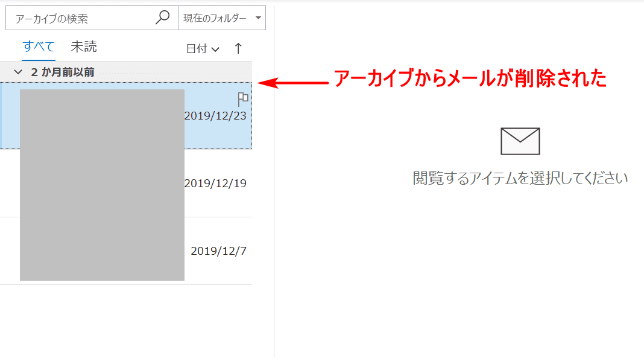Click the 閲覧するアイテムを選択してください message
644x358 pixels.
point(520,178)
